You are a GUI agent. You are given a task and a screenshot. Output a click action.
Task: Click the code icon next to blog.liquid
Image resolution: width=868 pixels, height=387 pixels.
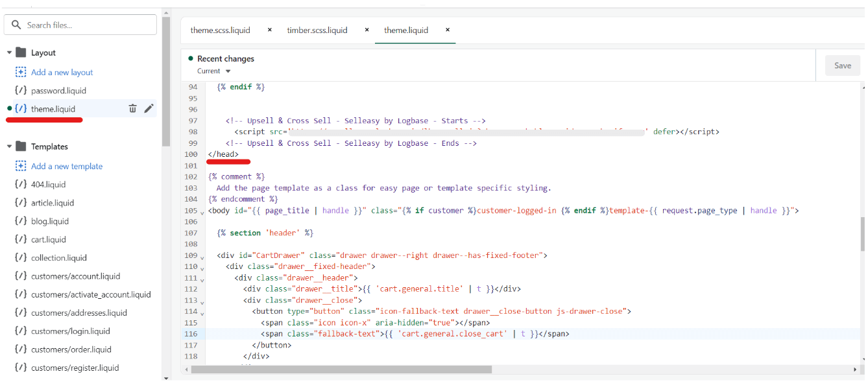21,221
